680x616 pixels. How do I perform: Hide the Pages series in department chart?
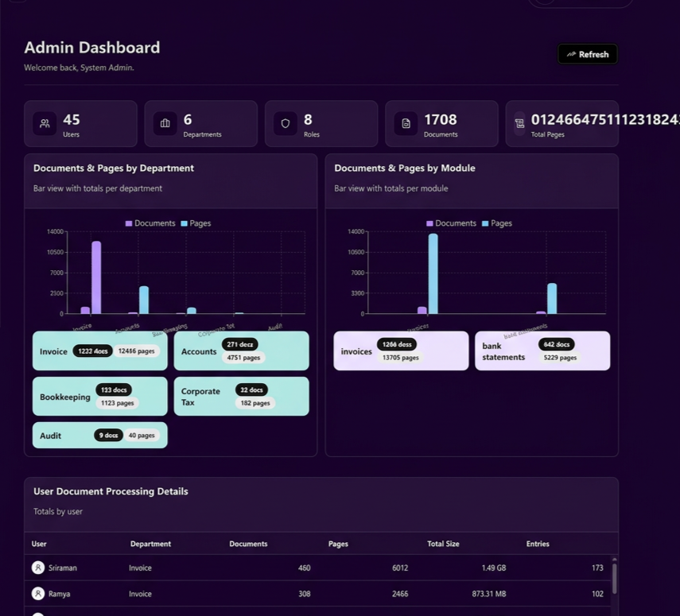[196, 223]
